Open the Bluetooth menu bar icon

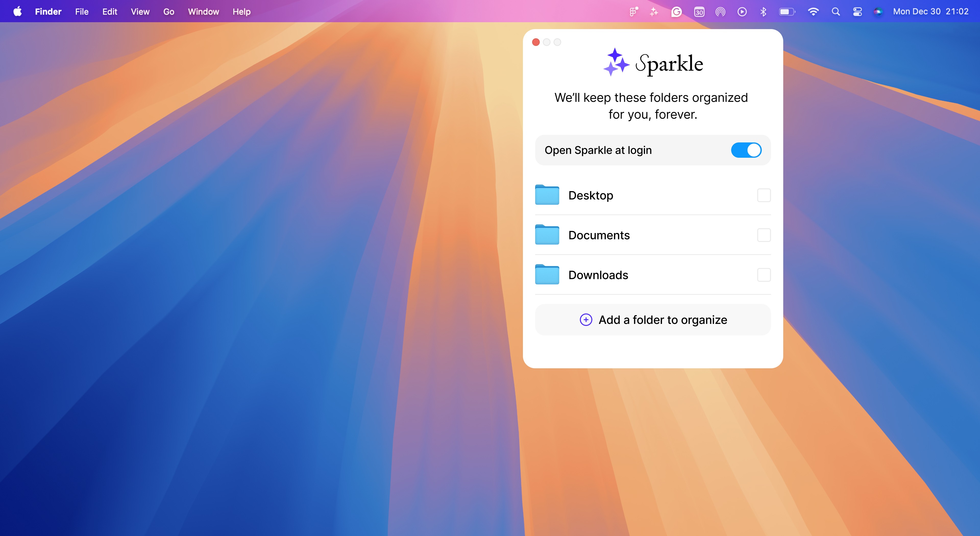coord(763,12)
